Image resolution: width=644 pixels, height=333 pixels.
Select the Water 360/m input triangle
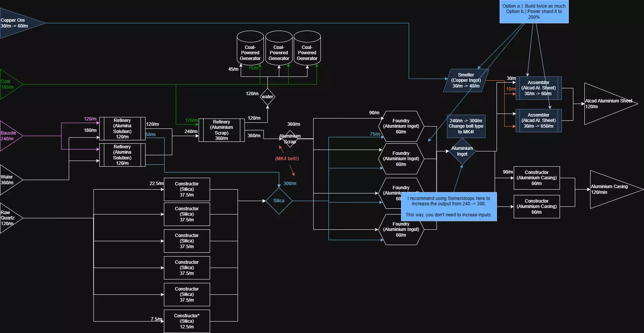(11, 180)
